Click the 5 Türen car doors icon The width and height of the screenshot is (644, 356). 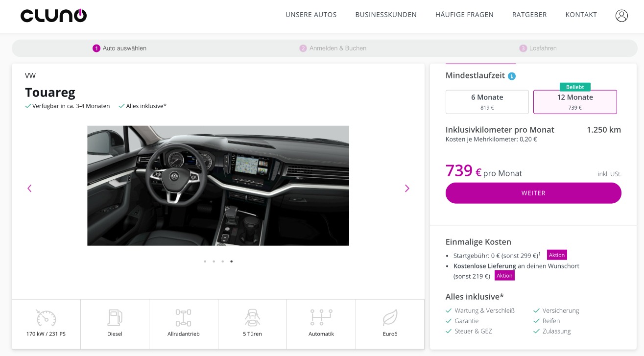click(x=252, y=318)
